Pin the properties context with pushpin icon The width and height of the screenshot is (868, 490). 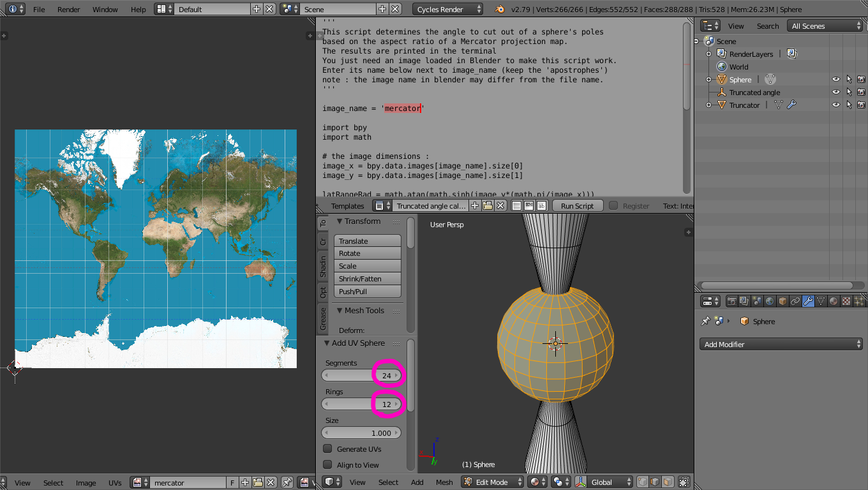(705, 322)
